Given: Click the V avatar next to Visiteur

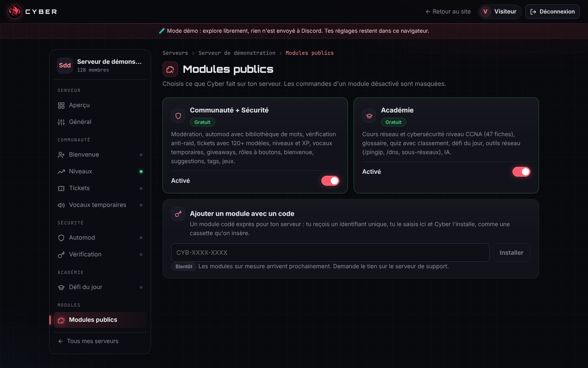Looking at the screenshot, I should 486,11.
